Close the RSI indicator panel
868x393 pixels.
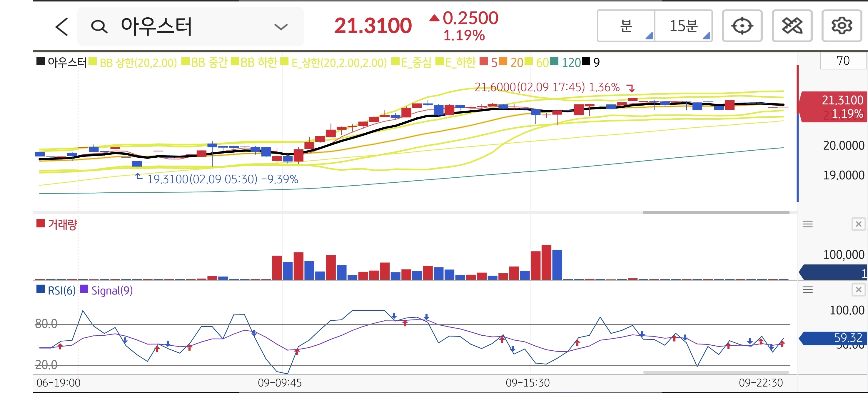(x=858, y=289)
